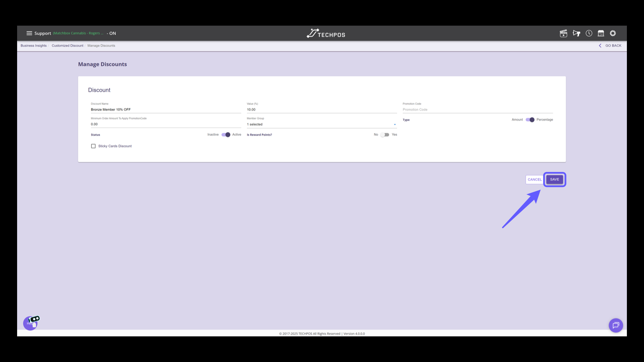Open the settings gear icon
Viewport: 644px width, 362px height.
613,33
